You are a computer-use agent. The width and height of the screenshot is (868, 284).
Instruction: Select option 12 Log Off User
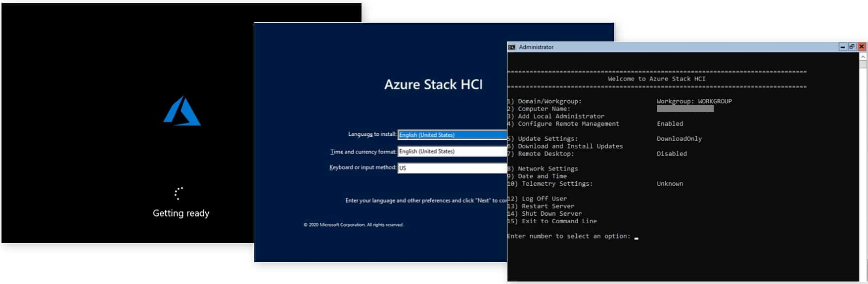pyautogui.click(x=537, y=199)
